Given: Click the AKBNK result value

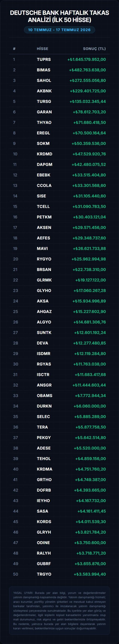Looking at the screenshot, I should tap(88, 91).
